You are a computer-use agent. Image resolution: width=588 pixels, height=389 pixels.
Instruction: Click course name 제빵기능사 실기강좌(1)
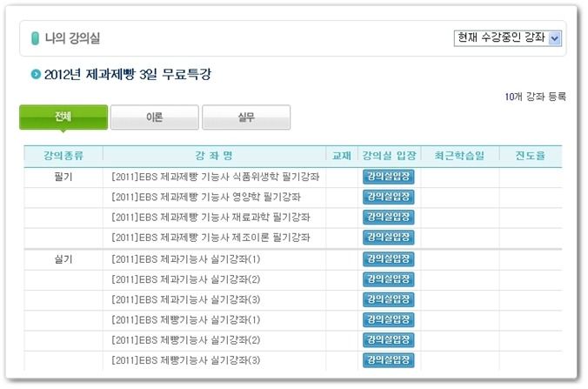186,320
